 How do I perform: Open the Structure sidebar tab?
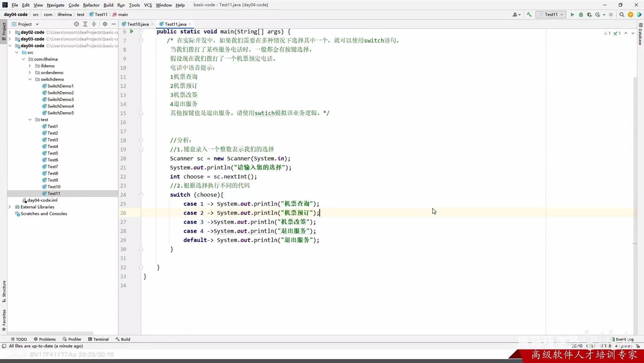click(4, 290)
